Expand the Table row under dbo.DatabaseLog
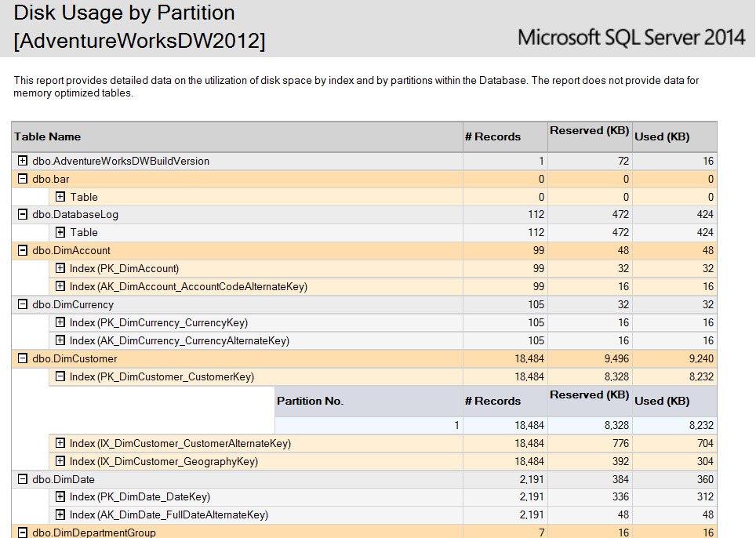Screen dimensions: 756x538 pos(60,232)
